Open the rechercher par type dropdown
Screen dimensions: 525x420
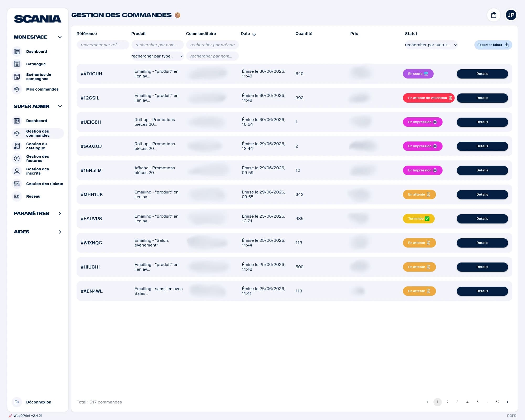point(157,56)
